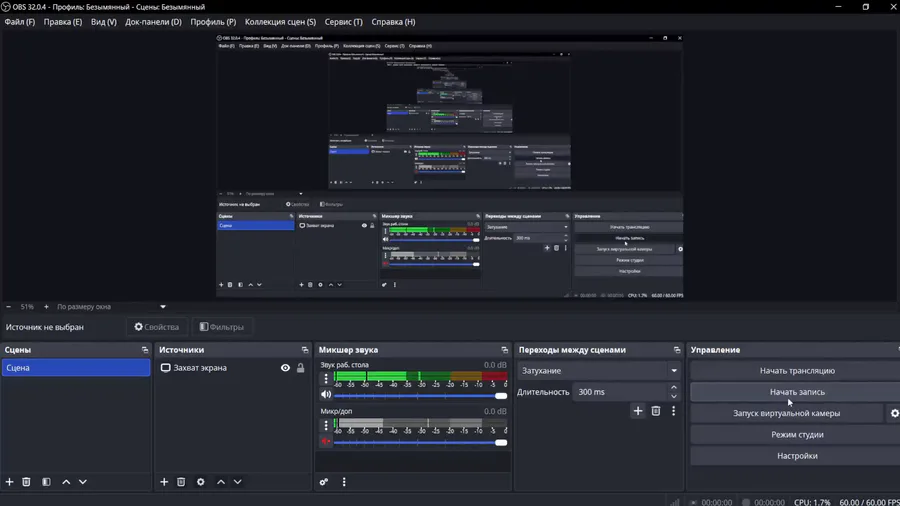This screenshot has height=506, width=900.
Task: Remove selected source with trash icon
Action: [181, 482]
